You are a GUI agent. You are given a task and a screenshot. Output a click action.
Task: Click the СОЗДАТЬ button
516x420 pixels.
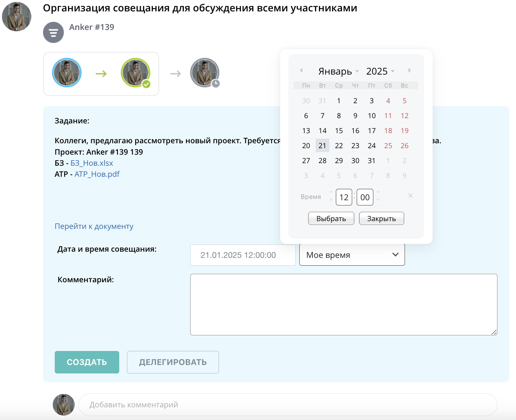tap(87, 362)
